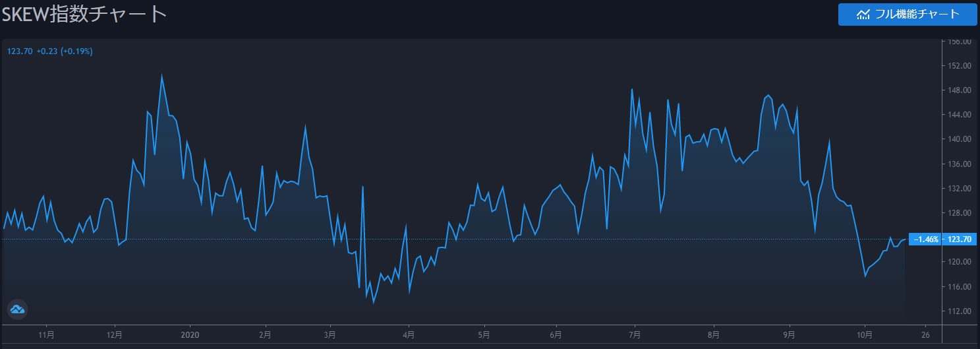Click the 140.00 level on price scale
Screen dimensions: 980x349
pos(959,139)
